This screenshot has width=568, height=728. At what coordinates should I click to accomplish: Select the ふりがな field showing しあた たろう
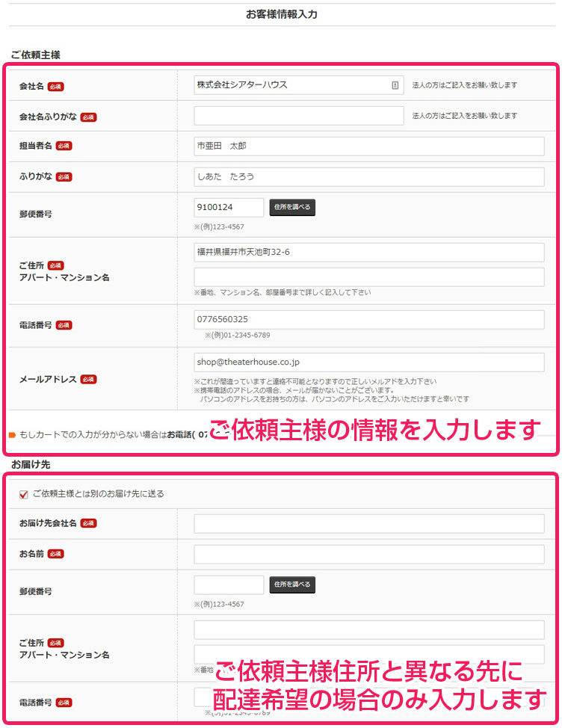[368, 177]
